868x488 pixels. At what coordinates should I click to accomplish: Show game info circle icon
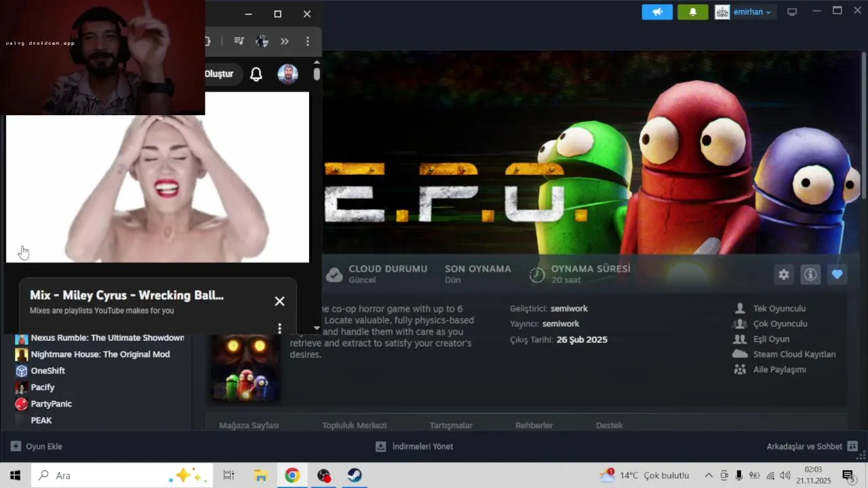[810, 274]
